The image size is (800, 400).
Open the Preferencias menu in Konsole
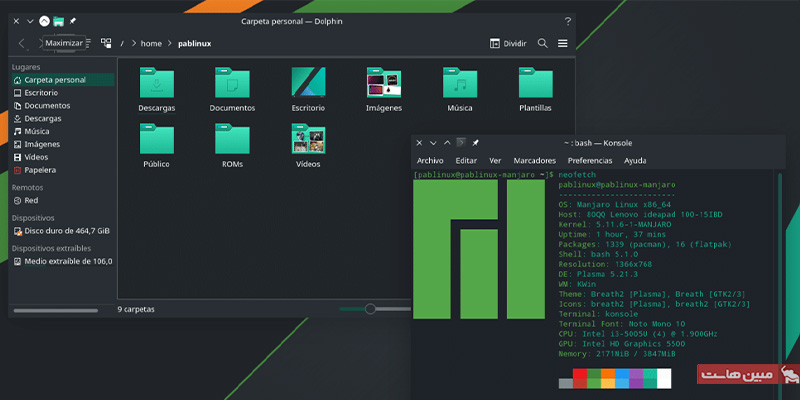(x=590, y=160)
